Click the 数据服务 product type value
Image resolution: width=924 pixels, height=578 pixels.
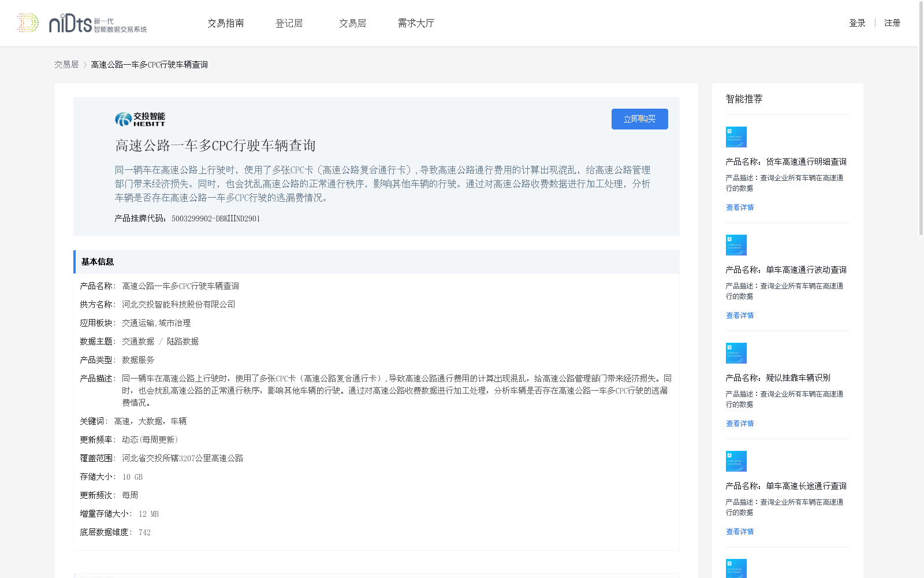[x=138, y=360]
